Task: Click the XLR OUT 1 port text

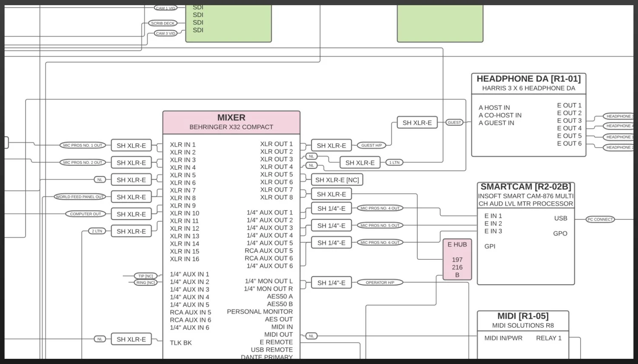Action: (x=276, y=144)
